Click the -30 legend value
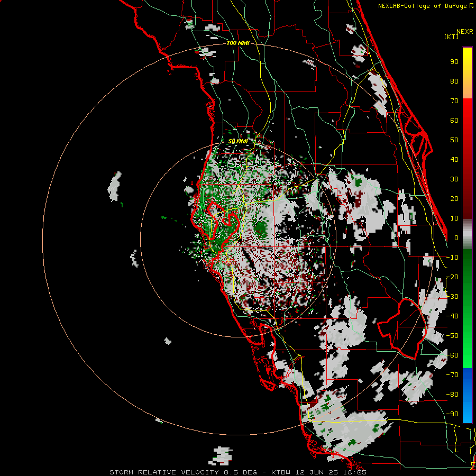This screenshot has width=476, height=476. click(x=452, y=297)
